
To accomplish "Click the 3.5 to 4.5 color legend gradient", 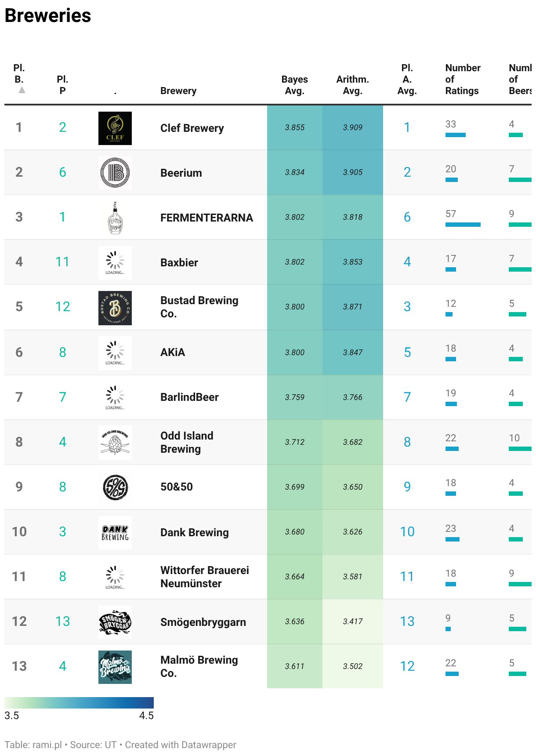I will [79, 702].
